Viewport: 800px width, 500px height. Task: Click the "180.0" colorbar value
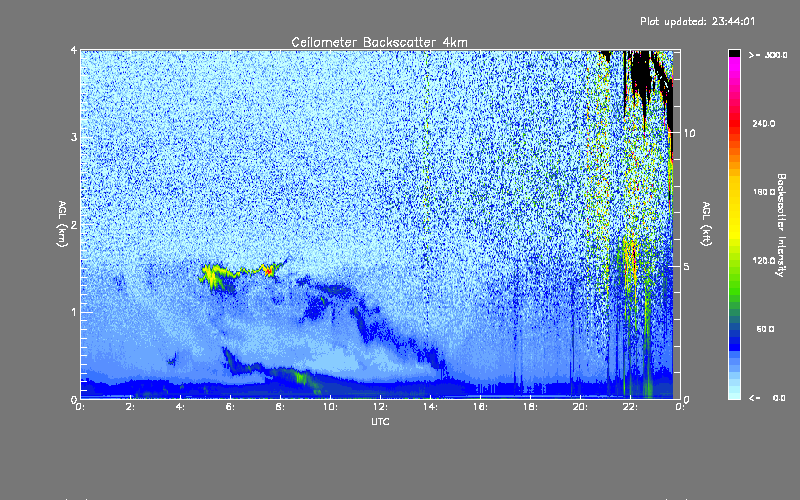click(x=764, y=192)
